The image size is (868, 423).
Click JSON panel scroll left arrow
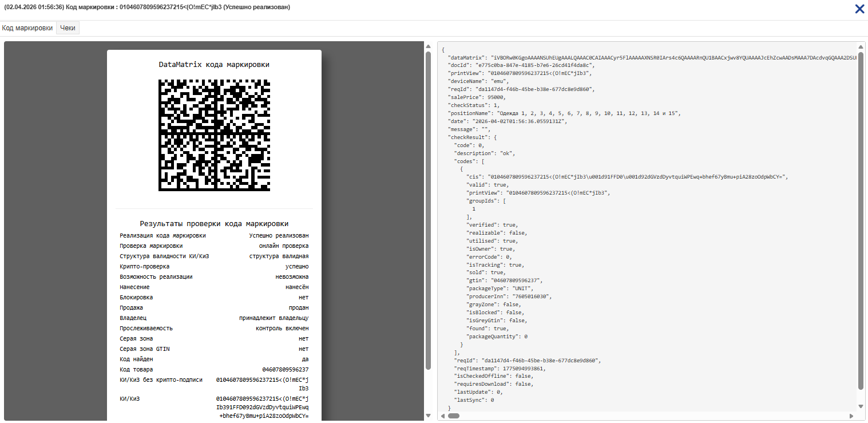(x=442, y=416)
